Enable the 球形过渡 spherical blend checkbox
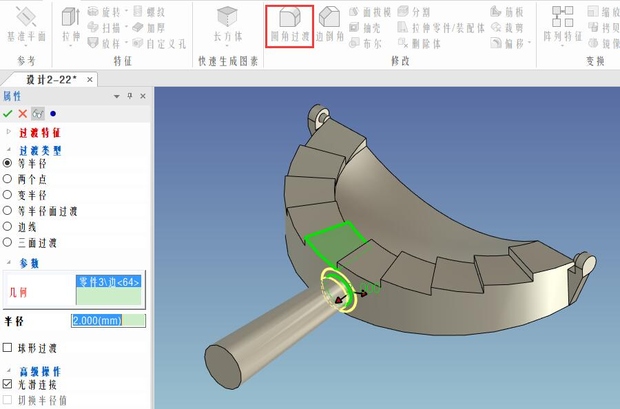This screenshot has height=409, width=620. tap(7, 348)
